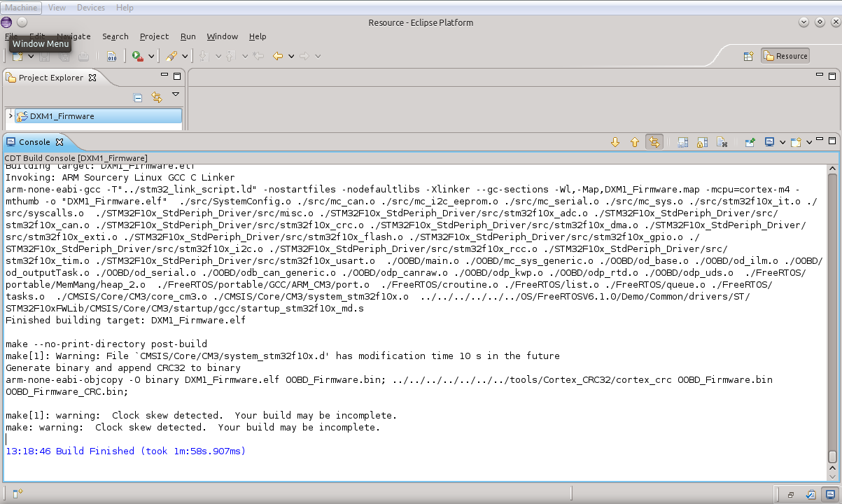Click the Open Perspective icon
This screenshot has width=842, height=504.
(x=748, y=56)
